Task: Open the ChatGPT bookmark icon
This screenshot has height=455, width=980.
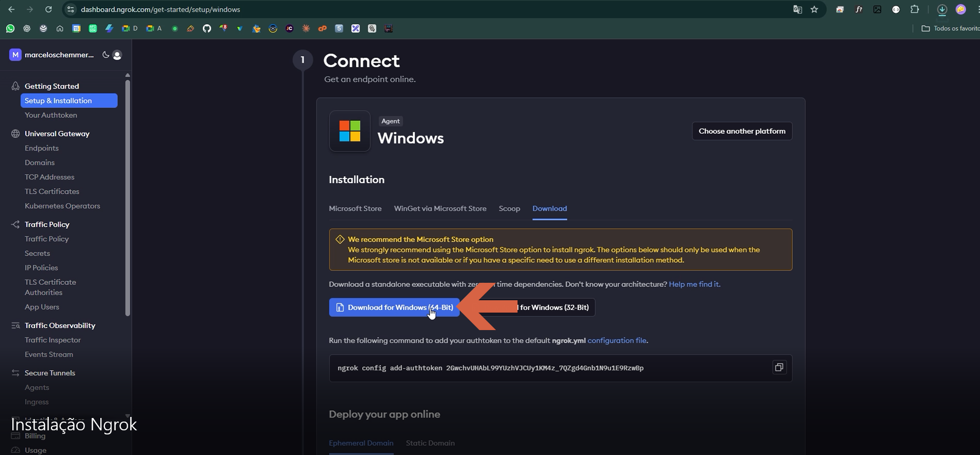Action: pyautogui.click(x=27, y=29)
